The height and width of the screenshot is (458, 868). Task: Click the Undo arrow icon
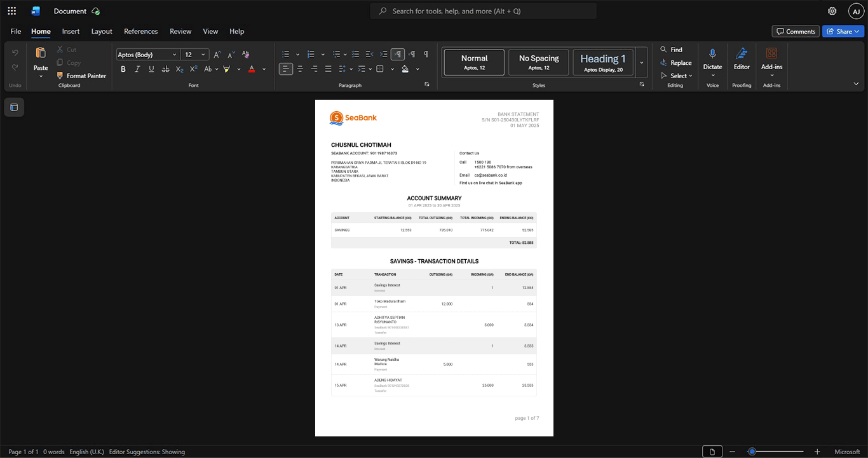pos(15,53)
